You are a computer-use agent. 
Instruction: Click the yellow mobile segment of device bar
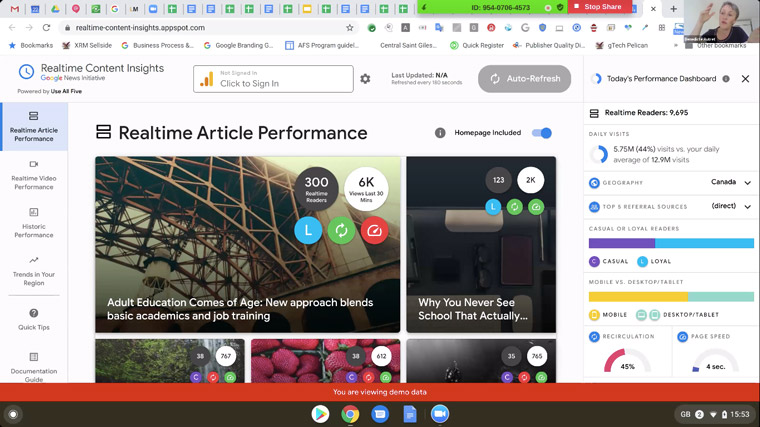click(x=638, y=297)
